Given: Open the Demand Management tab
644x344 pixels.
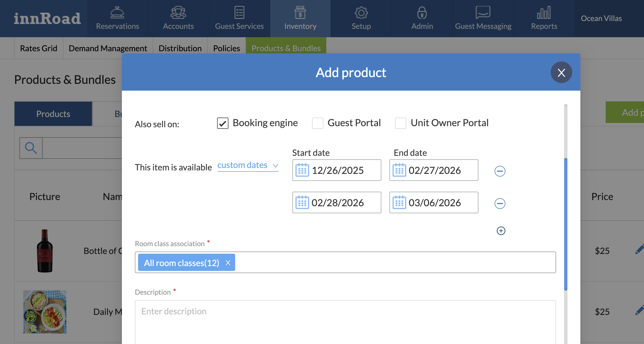Looking at the screenshot, I should tap(108, 48).
